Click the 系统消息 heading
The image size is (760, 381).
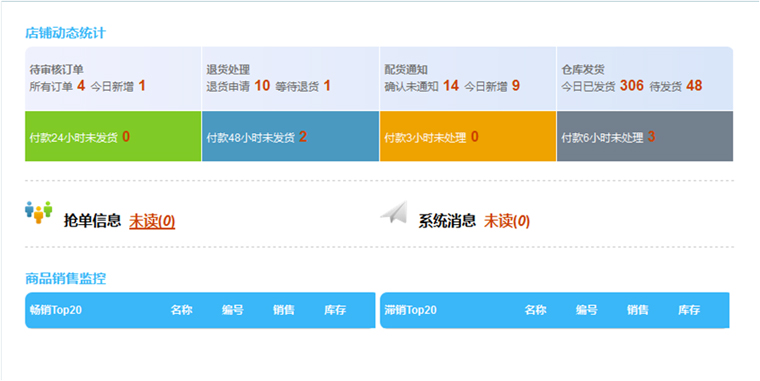(447, 221)
